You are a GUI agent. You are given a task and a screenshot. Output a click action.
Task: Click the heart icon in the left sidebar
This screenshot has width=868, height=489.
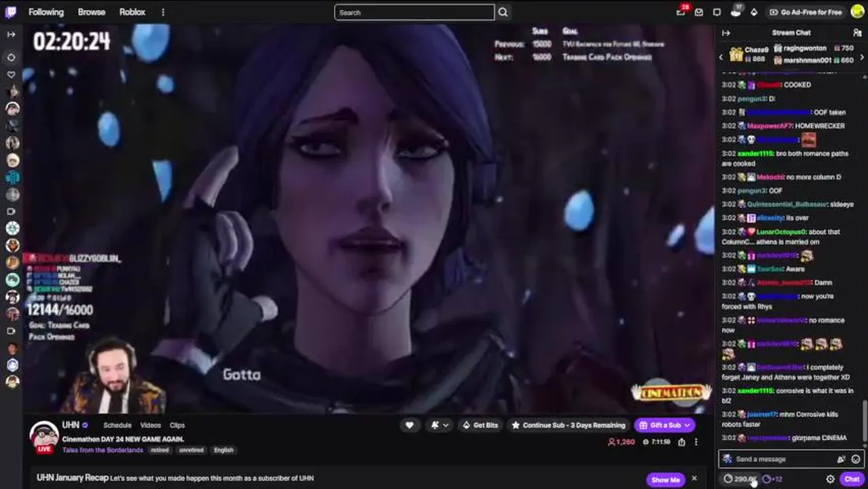(12, 74)
